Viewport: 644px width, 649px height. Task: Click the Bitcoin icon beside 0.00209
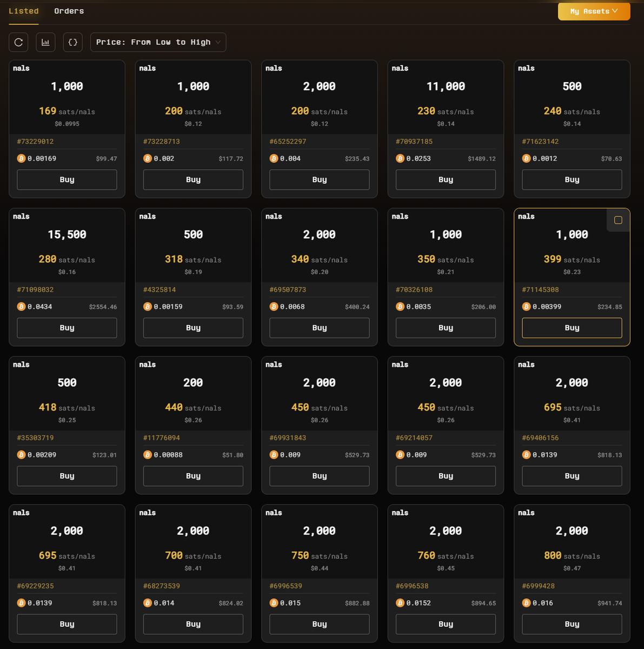click(x=21, y=455)
